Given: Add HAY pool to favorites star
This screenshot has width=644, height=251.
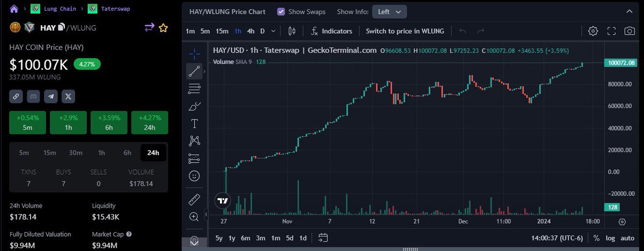Looking at the screenshot, I should click(x=164, y=27).
